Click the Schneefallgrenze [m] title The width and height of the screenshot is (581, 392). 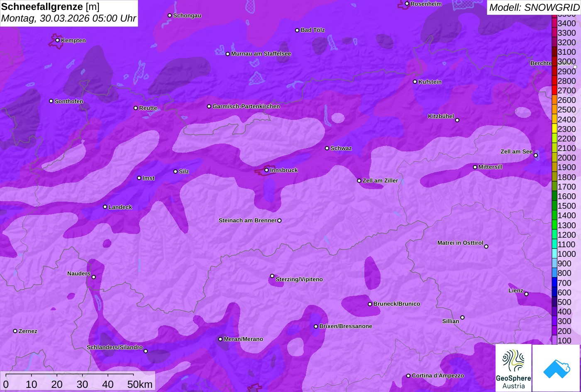tap(51, 7)
